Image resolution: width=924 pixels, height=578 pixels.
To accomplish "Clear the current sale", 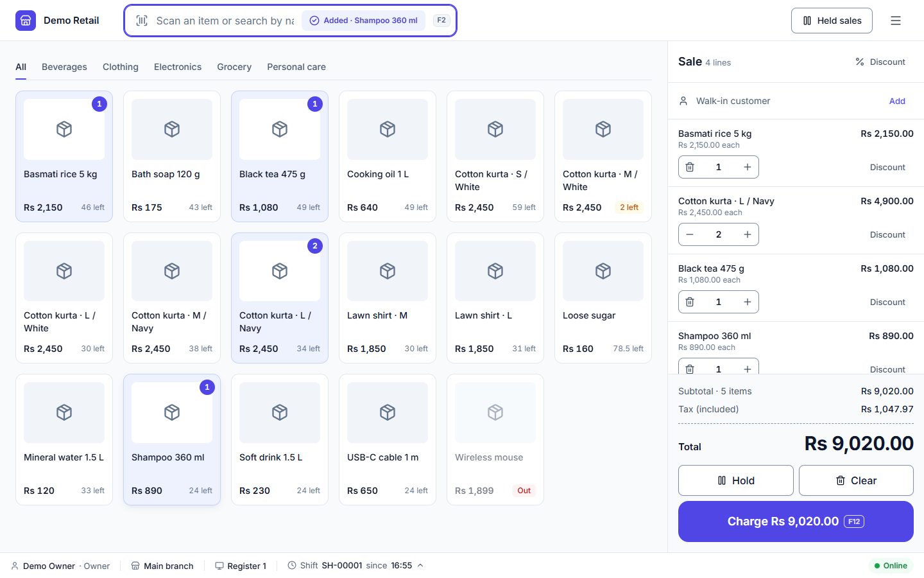I will [x=856, y=480].
